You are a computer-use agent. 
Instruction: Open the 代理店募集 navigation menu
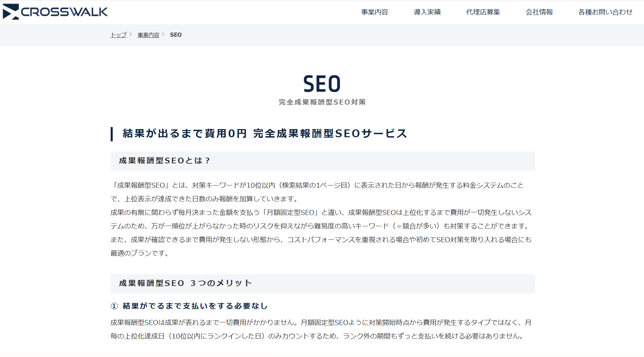pyautogui.click(x=483, y=12)
